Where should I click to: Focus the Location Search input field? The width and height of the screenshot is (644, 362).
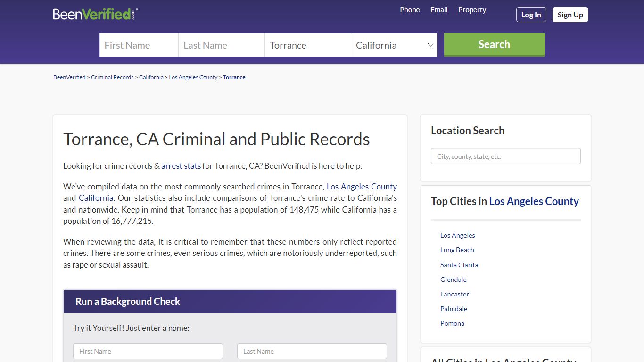506,156
